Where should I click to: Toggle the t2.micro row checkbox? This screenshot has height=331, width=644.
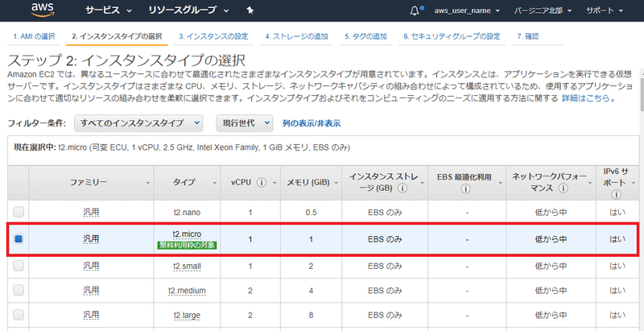coord(19,238)
